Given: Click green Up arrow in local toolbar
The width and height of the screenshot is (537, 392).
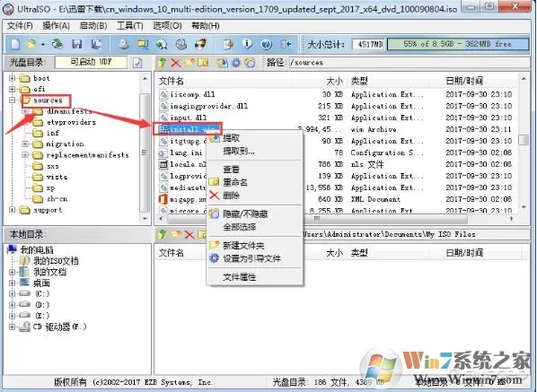Looking at the screenshot, I should click(x=163, y=234).
